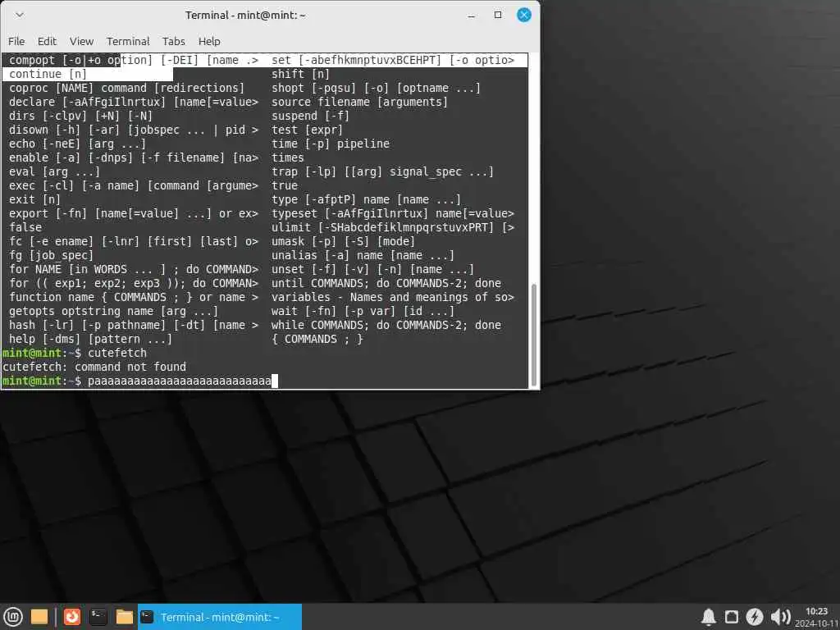Click the 'times' builtin line
The image size is (840, 630).
tap(288, 157)
